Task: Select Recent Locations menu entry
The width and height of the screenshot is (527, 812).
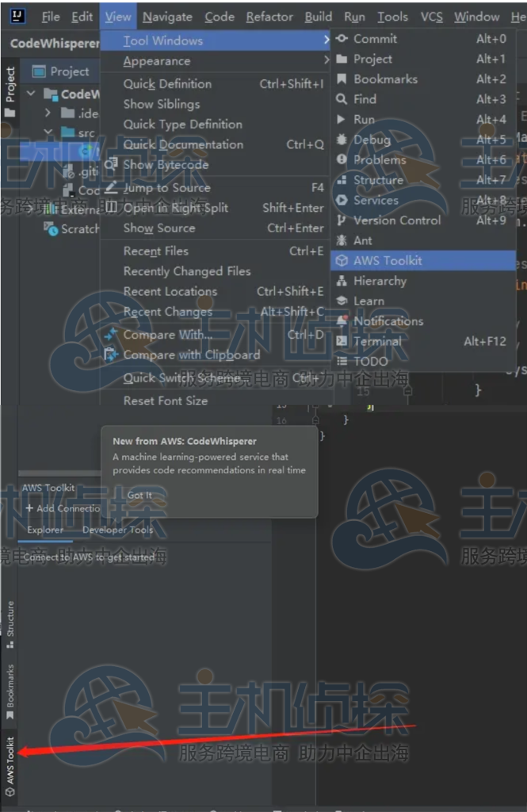Action: pyautogui.click(x=215, y=291)
